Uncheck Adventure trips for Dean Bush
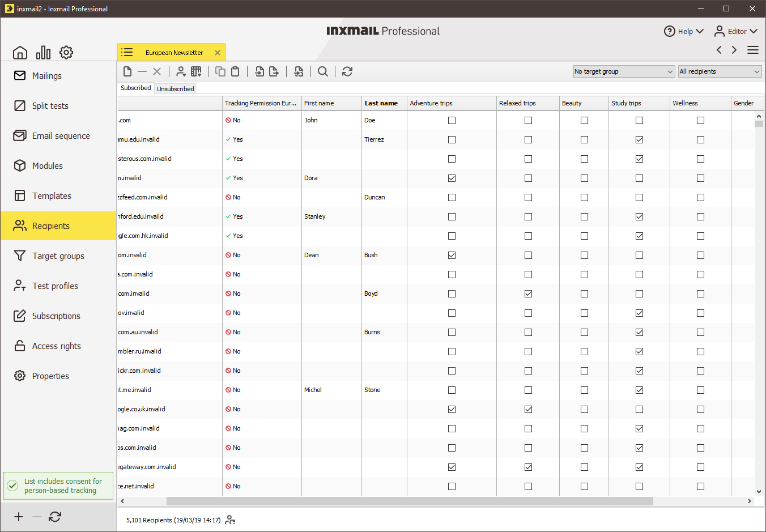The width and height of the screenshot is (766, 532). (452, 255)
